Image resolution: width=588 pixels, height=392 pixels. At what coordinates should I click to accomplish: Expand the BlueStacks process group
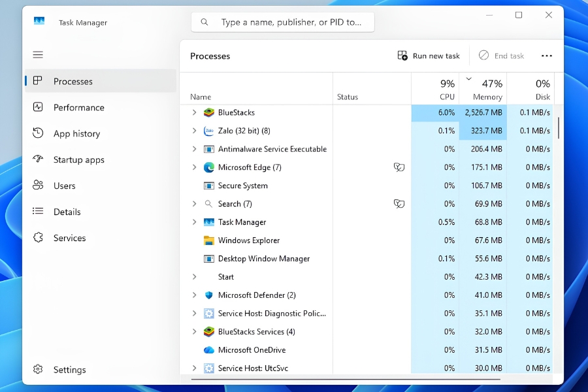click(194, 112)
